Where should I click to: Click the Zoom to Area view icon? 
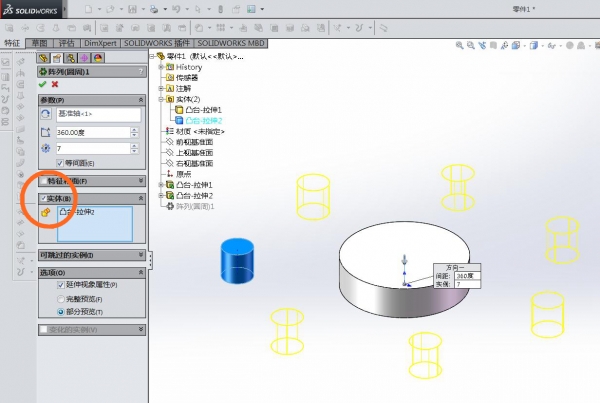(x=471, y=46)
